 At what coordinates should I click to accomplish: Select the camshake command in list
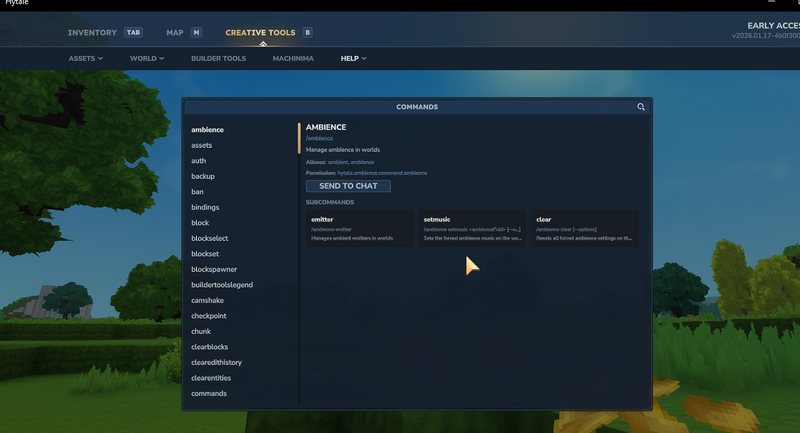pyautogui.click(x=207, y=300)
